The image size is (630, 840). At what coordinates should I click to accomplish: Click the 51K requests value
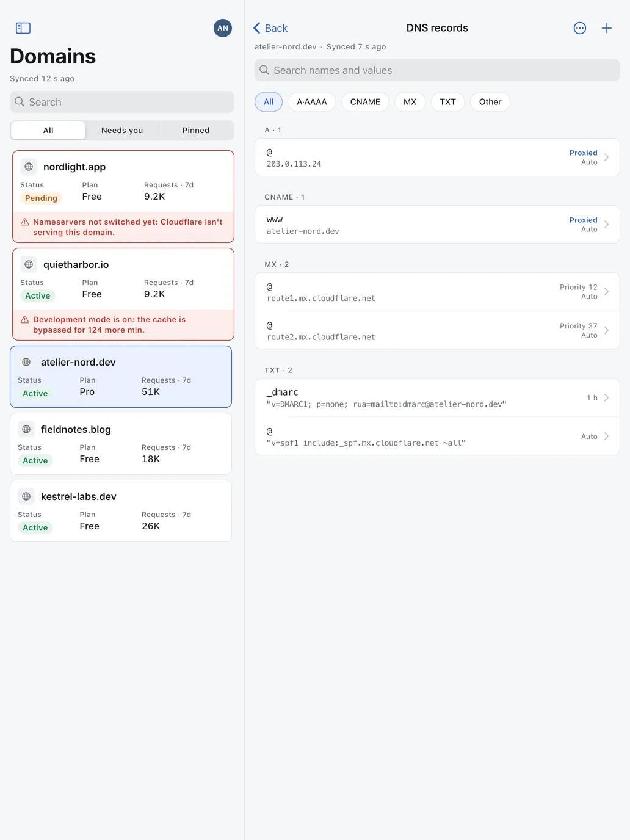coord(151,392)
